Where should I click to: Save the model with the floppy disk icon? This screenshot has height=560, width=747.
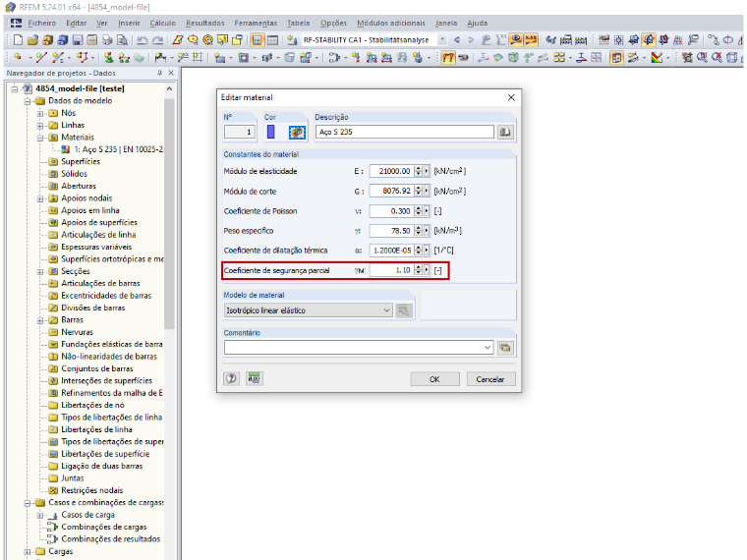pyautogui.click(x=78, y=40)
